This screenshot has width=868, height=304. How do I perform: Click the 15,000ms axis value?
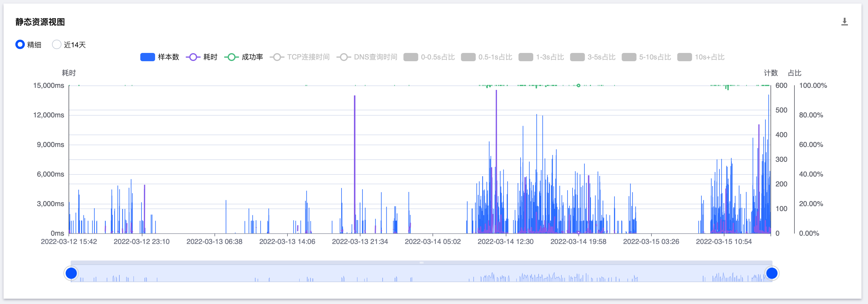(48, 85)
